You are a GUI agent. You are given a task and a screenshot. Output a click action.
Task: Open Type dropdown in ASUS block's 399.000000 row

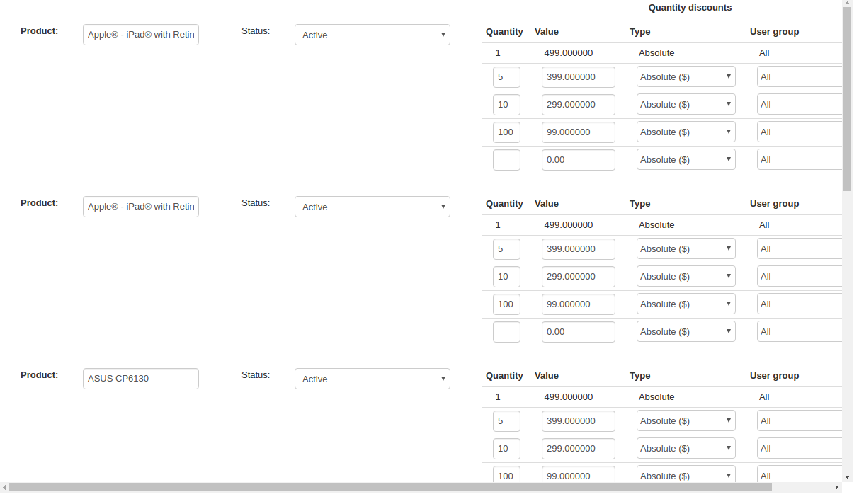coord(686,420)
